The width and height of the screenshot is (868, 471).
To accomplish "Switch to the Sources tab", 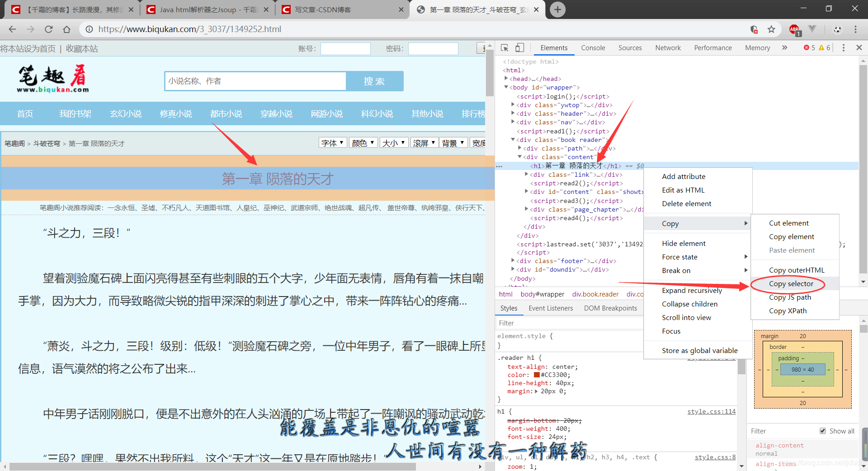I will [x=630, y=47].
